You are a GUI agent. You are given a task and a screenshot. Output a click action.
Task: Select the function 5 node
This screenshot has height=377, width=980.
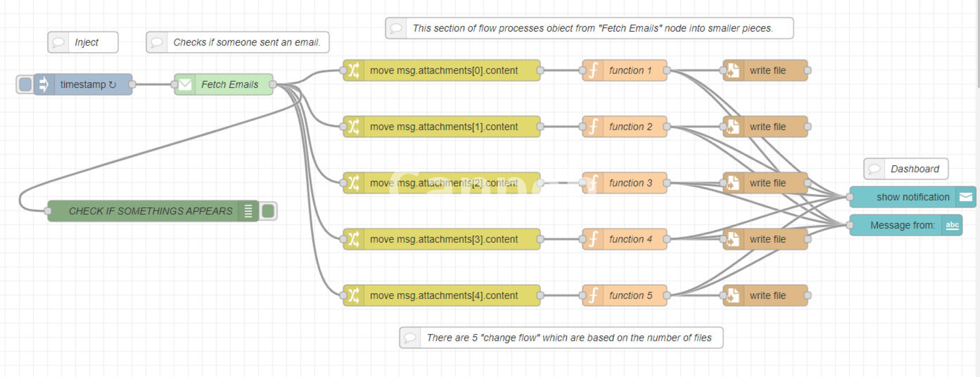630,295
